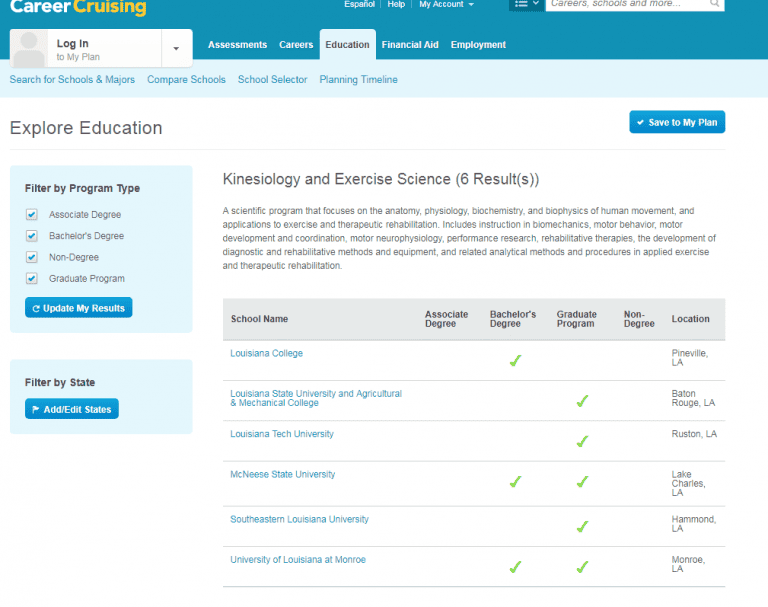Click McNeese State Graduate Program checkmark
768x607 pixels.
[x=582, y=482]
